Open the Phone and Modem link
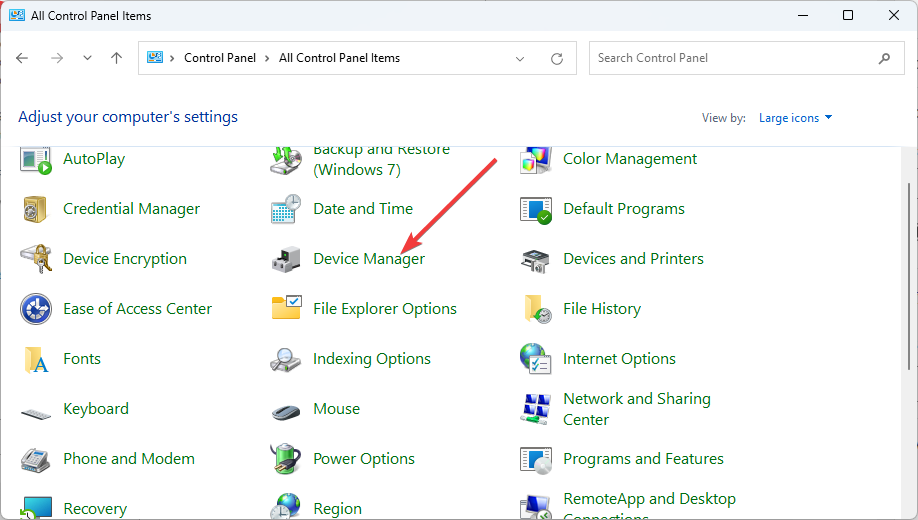The height and width of the screenshot is (520, 918). [x=129, y=459]
